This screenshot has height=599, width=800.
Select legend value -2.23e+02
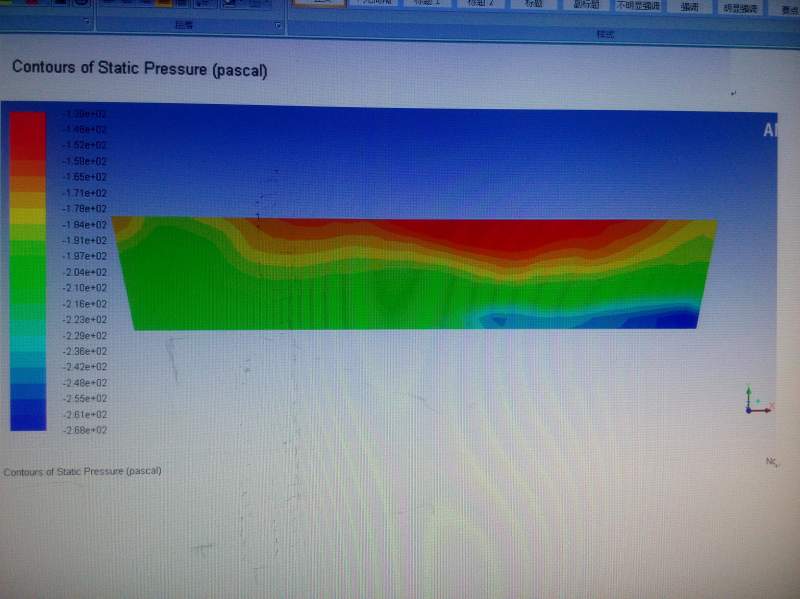pos(85,319)
